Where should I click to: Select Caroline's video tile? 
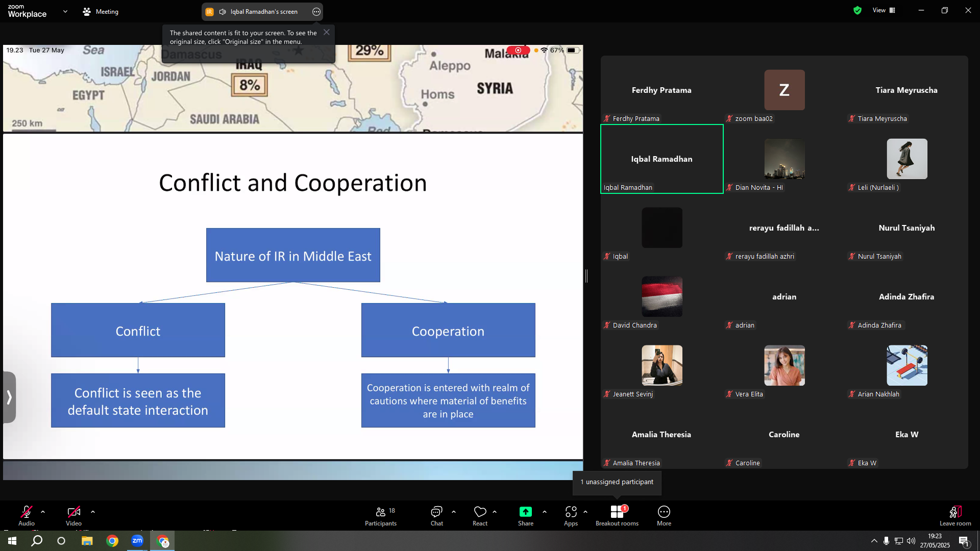click(785, 435)
